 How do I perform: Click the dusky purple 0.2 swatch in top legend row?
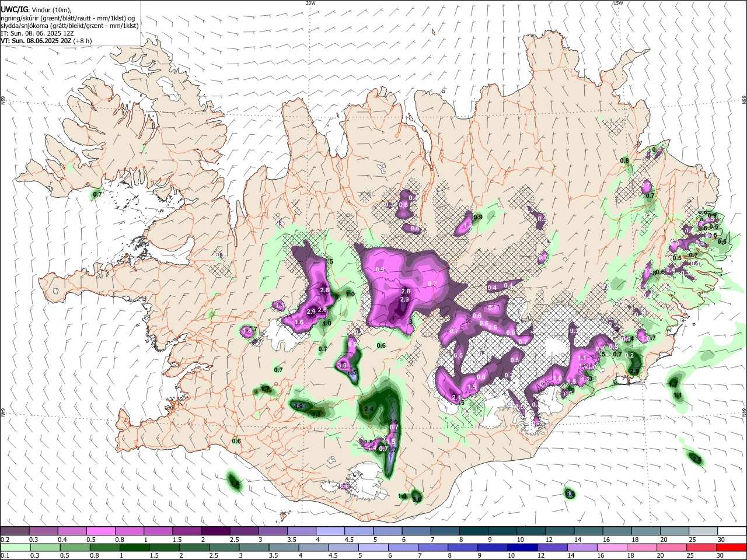[x=15, y=531]
